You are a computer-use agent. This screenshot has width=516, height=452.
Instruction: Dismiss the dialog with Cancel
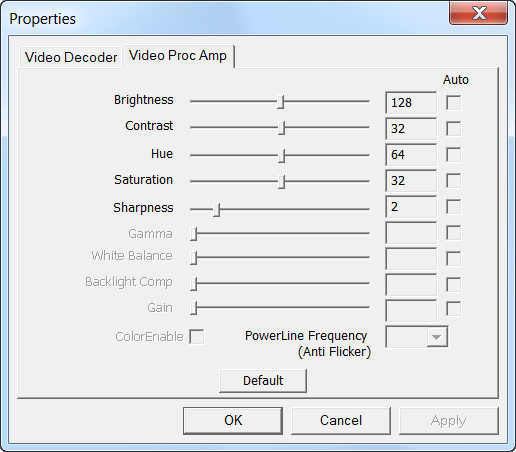341,420
